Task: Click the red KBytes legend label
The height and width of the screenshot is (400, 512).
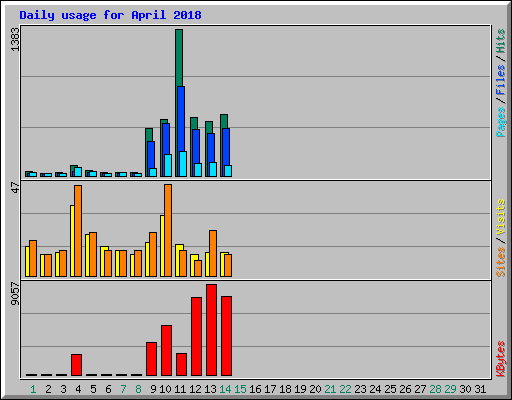Action: click(500, 359)
